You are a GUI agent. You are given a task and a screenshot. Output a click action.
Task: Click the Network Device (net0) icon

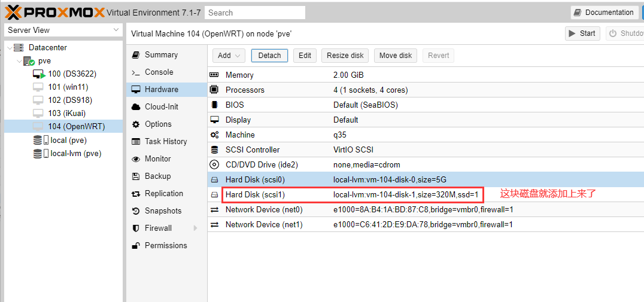(x=214, y=210)
